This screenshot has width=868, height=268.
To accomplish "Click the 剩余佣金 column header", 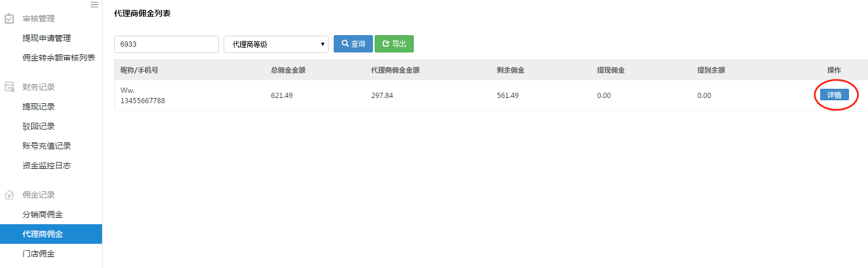I will (511, 70).
